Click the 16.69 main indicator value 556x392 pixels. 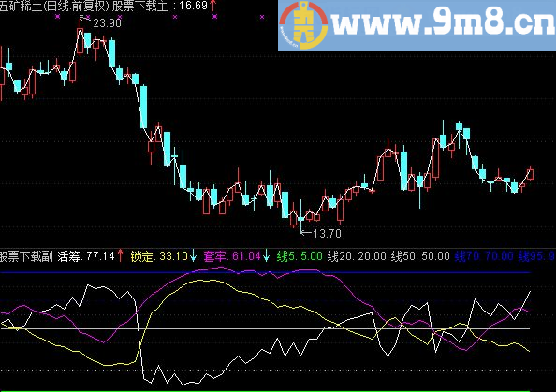[x=193, y=6]
